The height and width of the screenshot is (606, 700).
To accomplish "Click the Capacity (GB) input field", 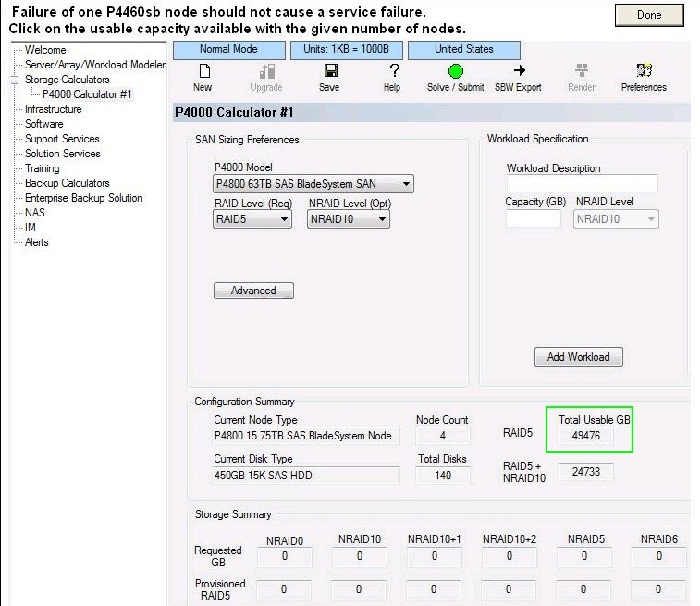I will [533, 219].
